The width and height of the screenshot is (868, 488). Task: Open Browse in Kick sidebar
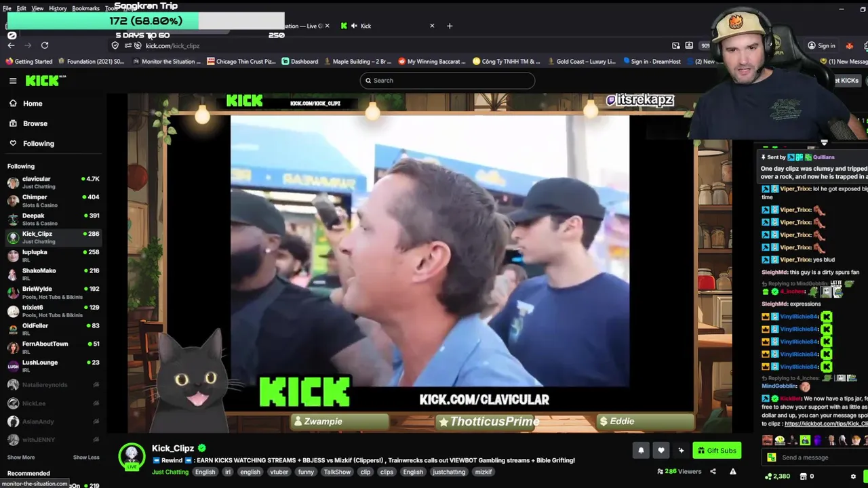tap(35, 123)
